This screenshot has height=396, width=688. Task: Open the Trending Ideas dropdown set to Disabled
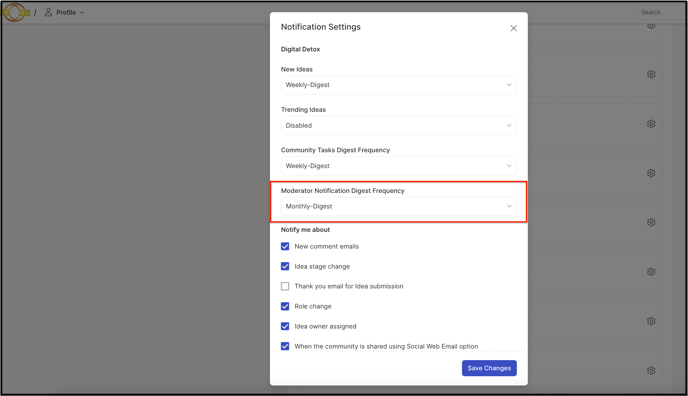coord(398,125)
